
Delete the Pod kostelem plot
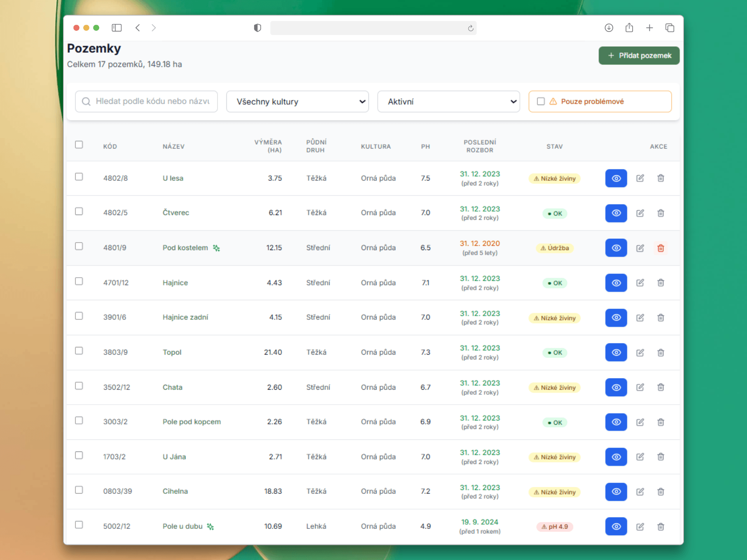tap(661, 248)
